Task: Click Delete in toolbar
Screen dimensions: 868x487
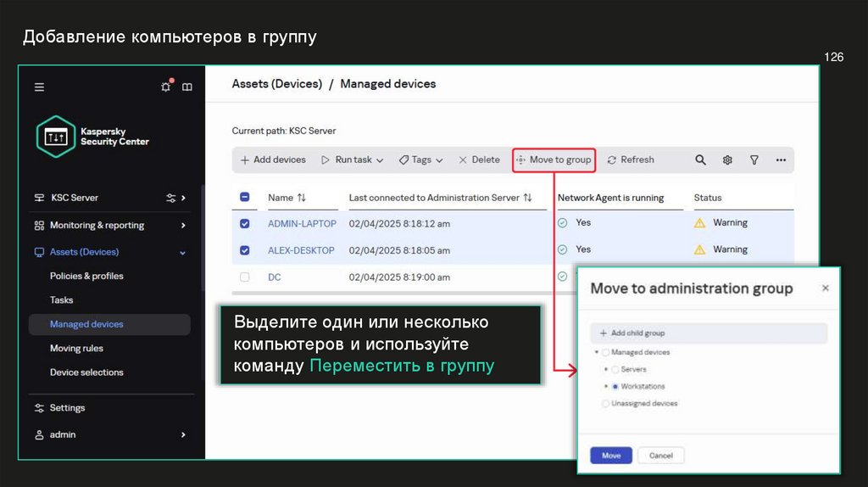Action: tap(480, 160)
